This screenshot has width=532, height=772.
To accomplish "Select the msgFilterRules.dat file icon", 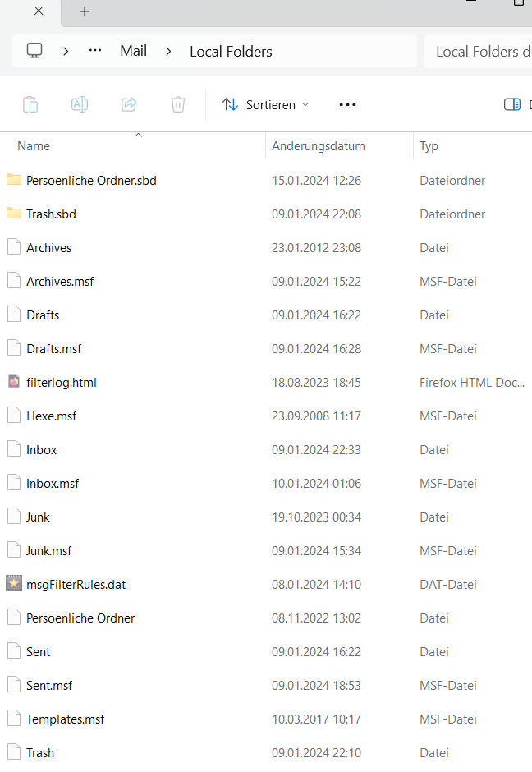I will tap(13, 584).
